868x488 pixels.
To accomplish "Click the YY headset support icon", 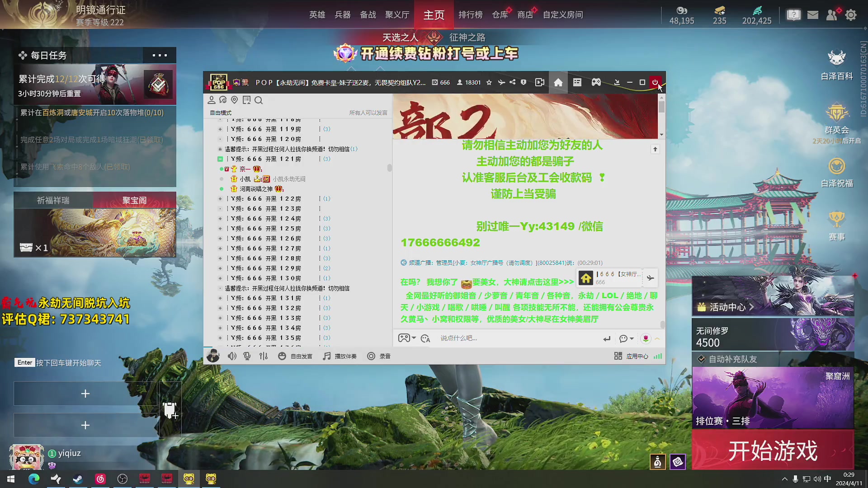I will [222, 100].
